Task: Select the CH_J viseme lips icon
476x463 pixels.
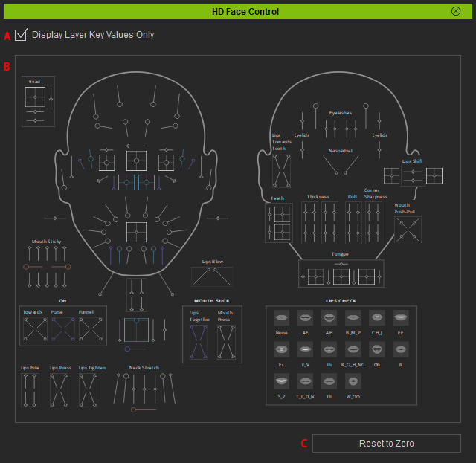Action: pos(377,317)
